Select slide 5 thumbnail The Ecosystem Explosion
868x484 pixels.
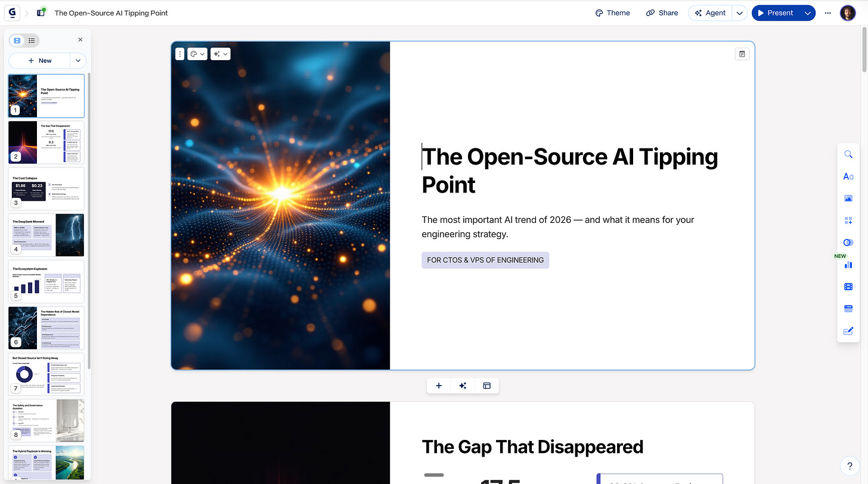[46, 281]
